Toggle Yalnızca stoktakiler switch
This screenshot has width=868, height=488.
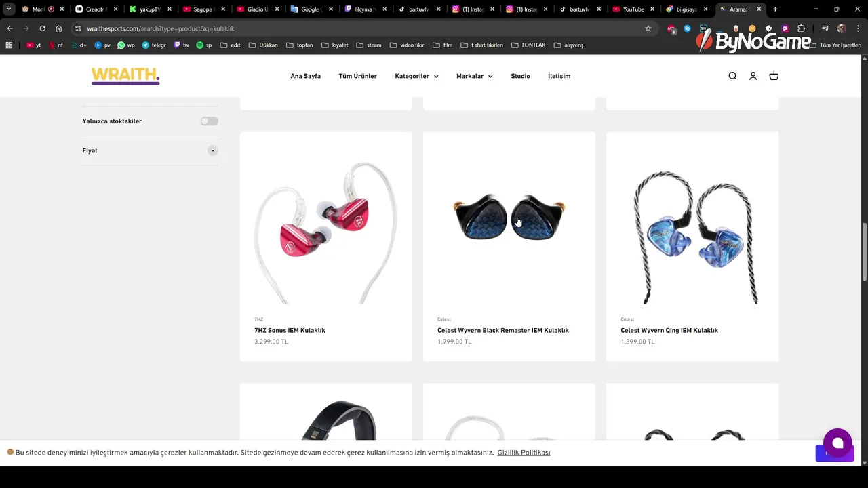tap(209, 121)
